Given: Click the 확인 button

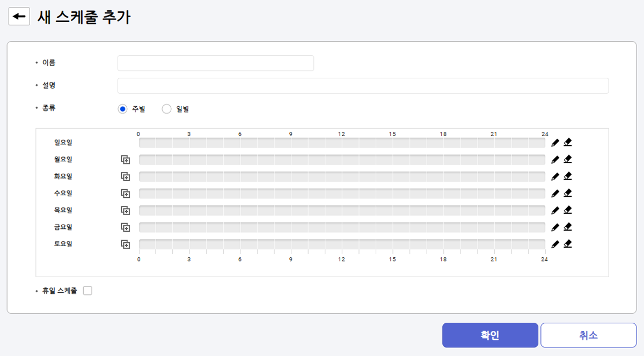Looking at the screenshot, I should 490,335.
